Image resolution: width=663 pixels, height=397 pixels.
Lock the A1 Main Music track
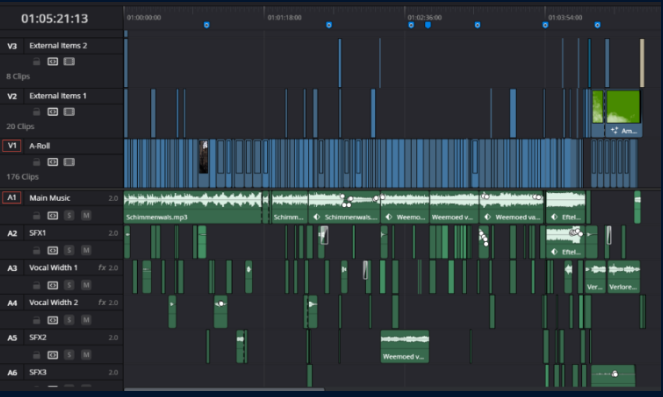click(x=36, y=216)
